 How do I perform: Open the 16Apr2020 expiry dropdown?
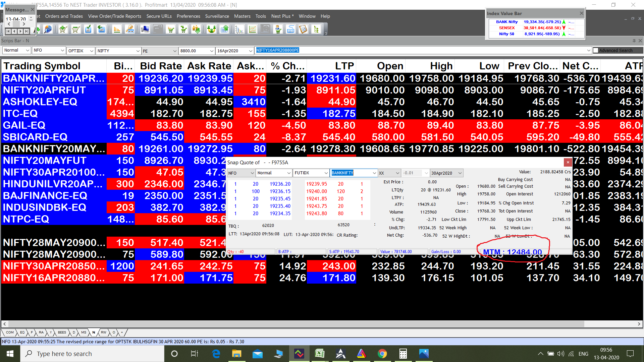tap(251, 51)
